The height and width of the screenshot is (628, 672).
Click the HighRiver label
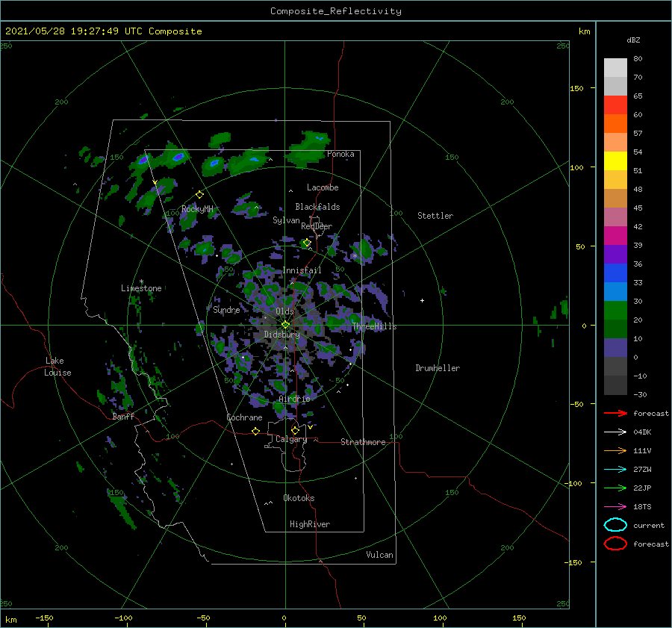[x=309, y=524]
